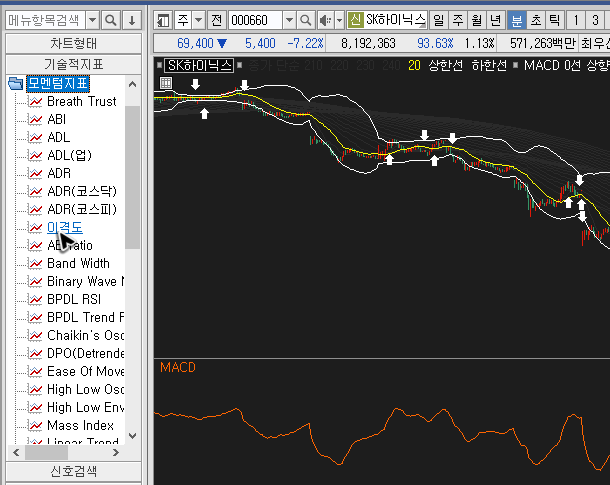This screenshot has width=610, height=485.
Task: Add the Breath Trust indicator
Action: 82,102
